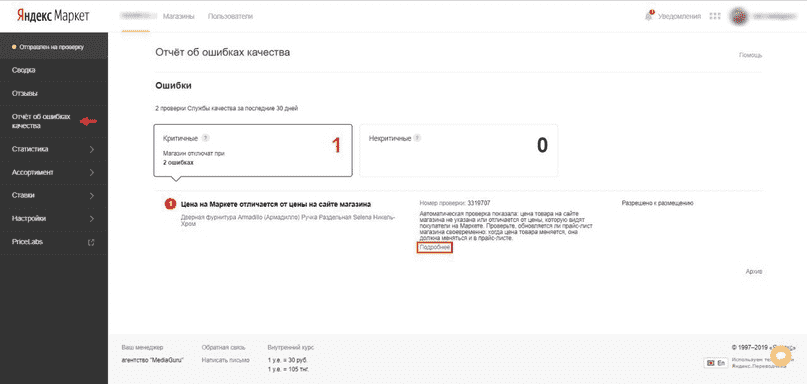Click the non-critical errors count 0

[542, 146]
